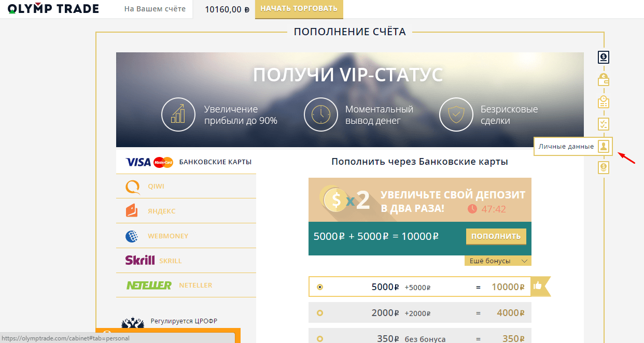
Task: Click the Skrill logo
Action: click(x=140, y=260)
